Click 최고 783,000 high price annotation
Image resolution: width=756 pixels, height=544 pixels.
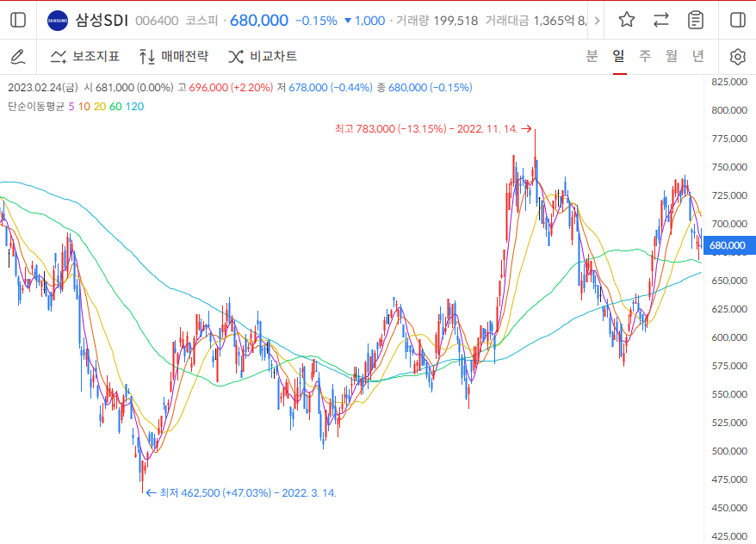click(433, 128)
